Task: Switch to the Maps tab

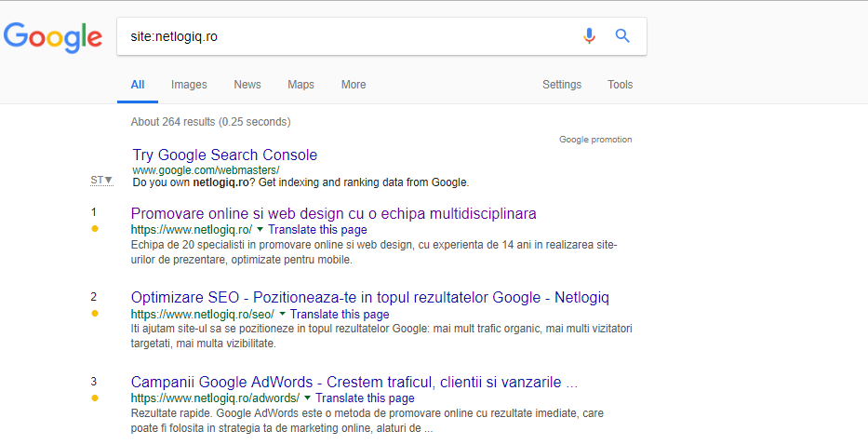Action: [x=300, y=85]
